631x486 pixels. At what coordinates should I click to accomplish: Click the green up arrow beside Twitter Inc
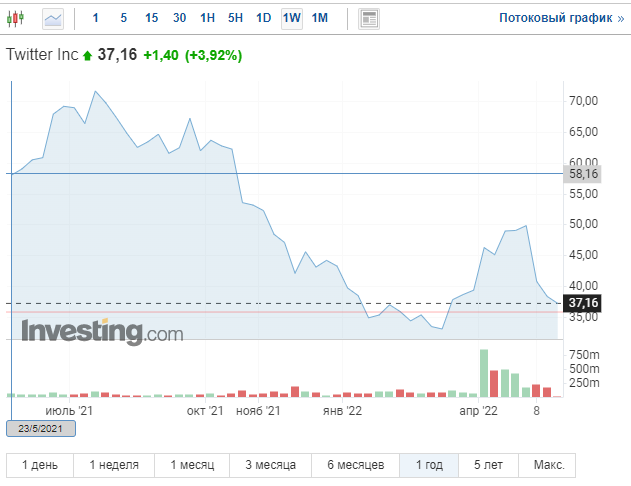click(87, 56)
